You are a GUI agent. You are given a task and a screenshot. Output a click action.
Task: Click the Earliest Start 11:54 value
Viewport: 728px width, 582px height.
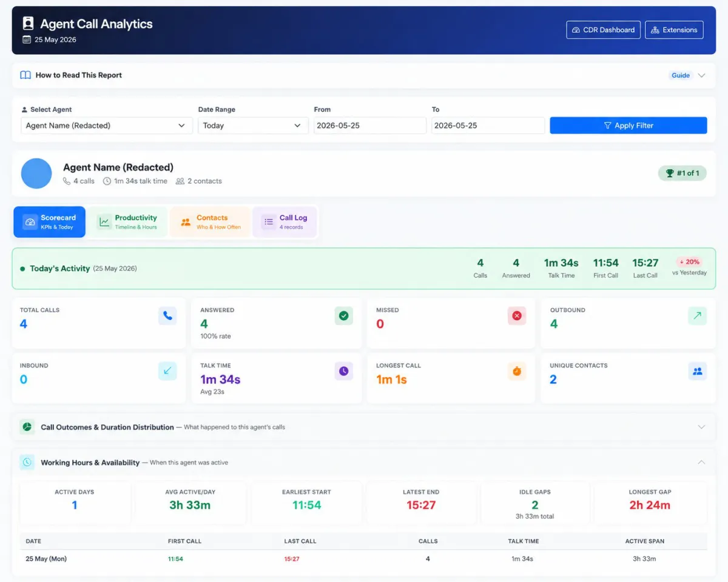coord(307,505)
